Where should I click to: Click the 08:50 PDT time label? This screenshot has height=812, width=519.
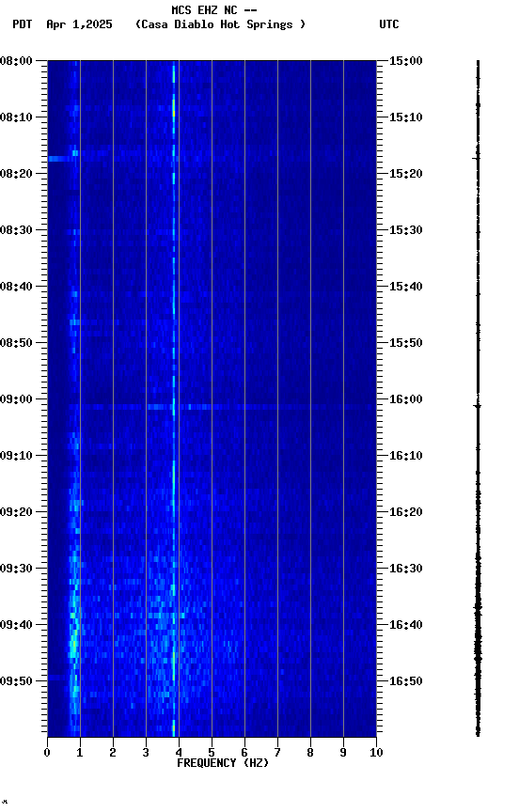(x=16, y=343)
